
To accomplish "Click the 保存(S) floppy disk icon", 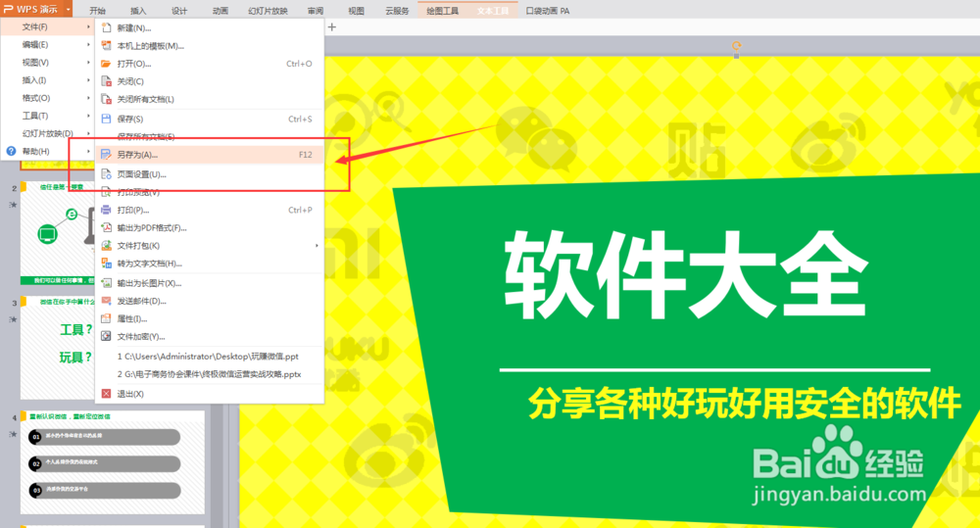I will [x=106, y=119].
